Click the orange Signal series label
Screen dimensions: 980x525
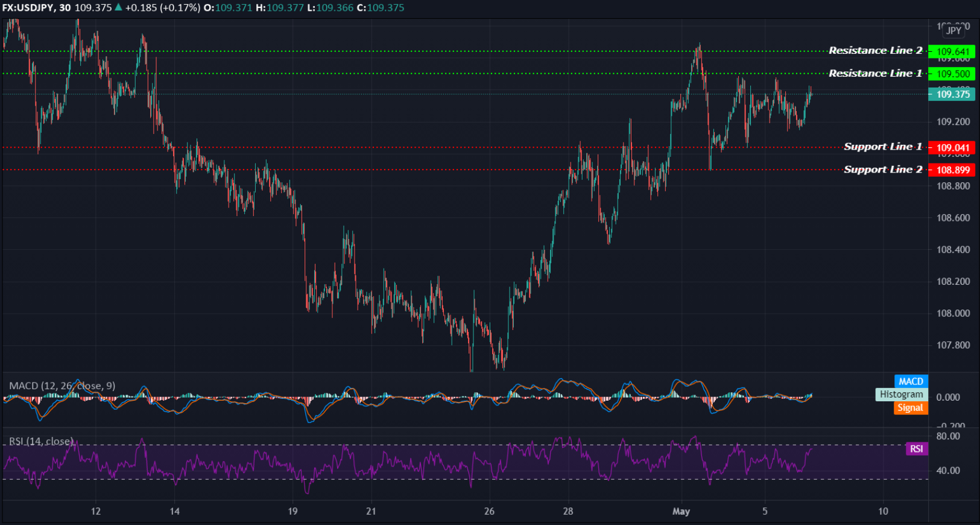pos(910,408)
